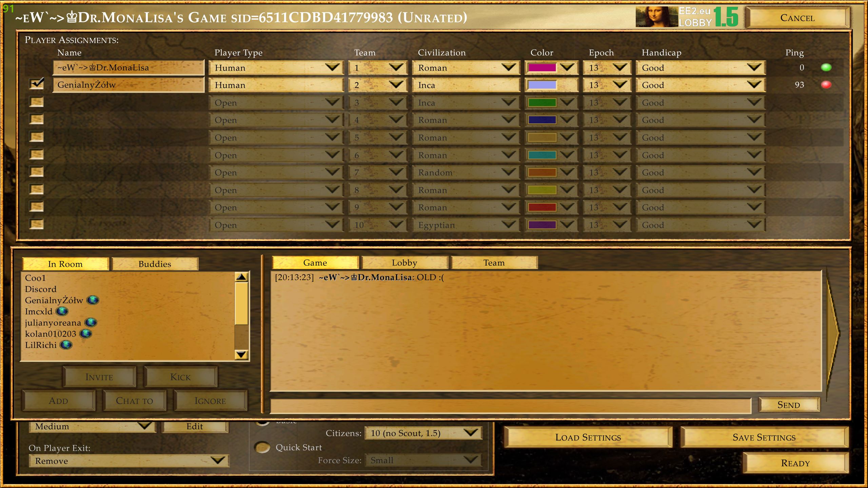Switch to the Game chat tab
The width and height of the screenshot is (868, 488).
[x=314, y=263]
